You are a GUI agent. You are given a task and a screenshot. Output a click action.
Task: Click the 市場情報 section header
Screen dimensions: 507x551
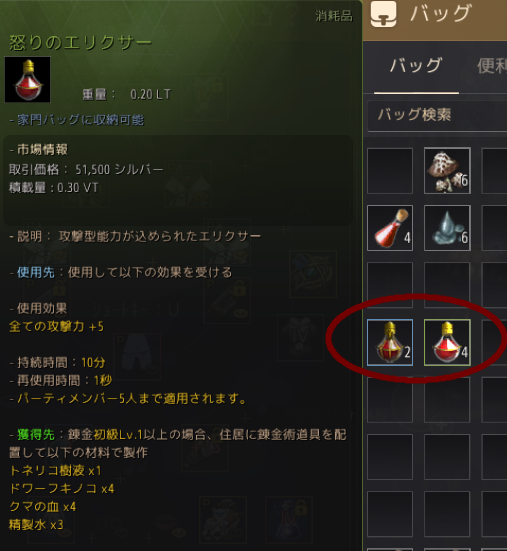coord(42,150)
